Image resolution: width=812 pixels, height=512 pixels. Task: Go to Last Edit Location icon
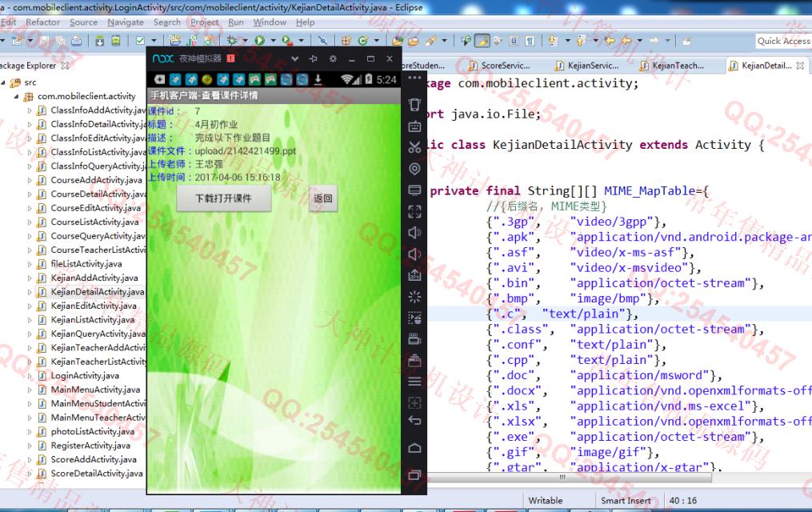pos(610,41)
